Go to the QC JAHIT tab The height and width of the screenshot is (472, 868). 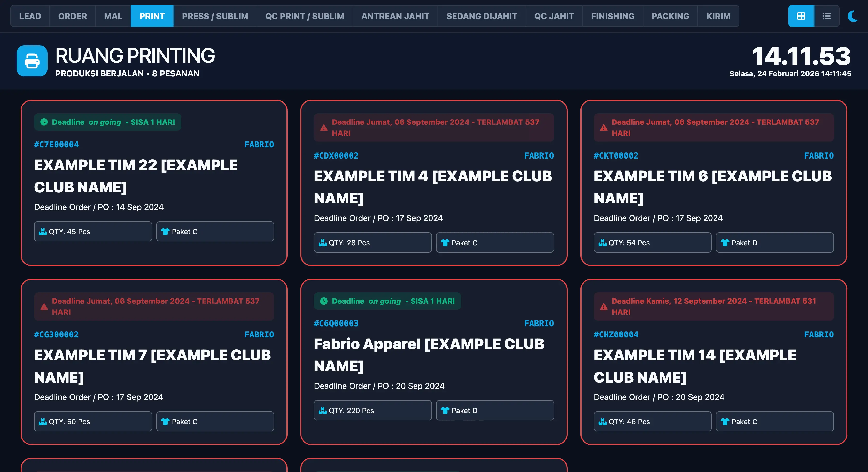click(x=554, y=16)
